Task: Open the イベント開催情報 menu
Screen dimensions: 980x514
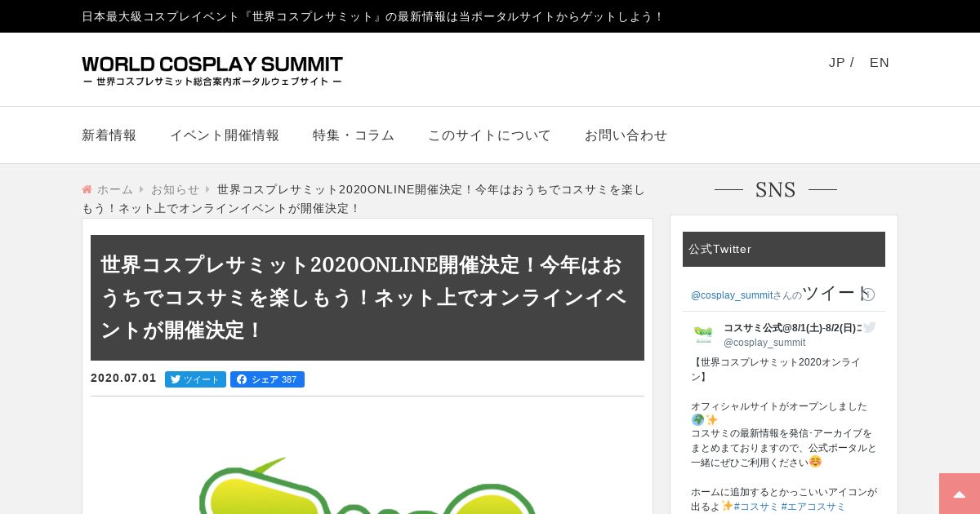Action: pyautogui.click(x=225, y=135)
